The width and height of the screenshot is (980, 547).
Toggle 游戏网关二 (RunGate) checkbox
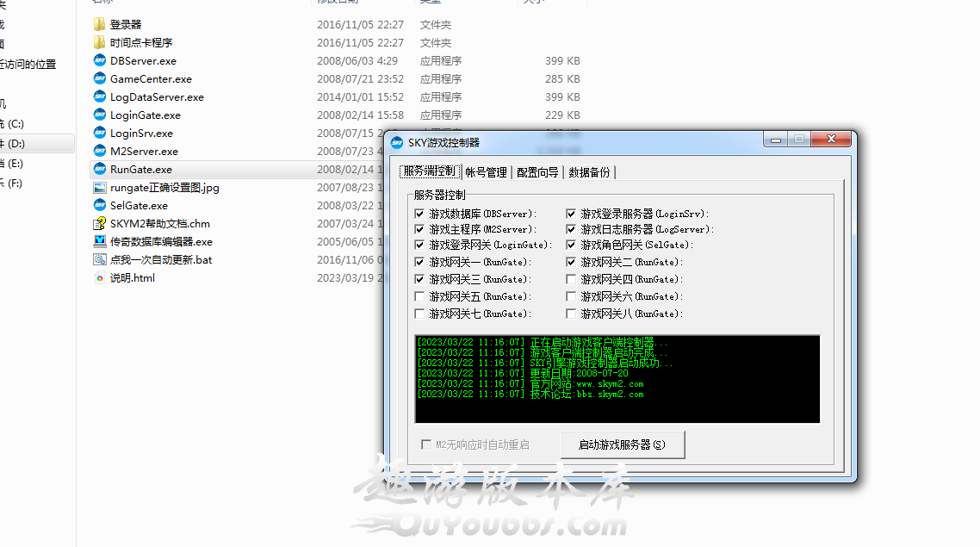571,262
